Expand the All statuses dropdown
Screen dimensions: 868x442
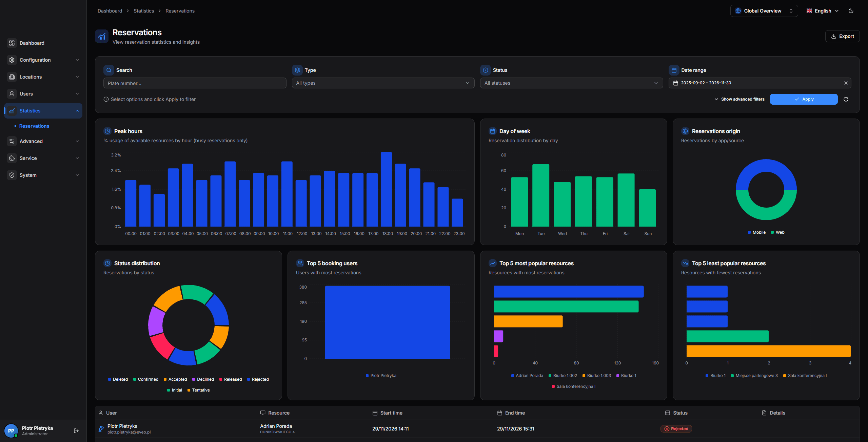point(571,83)
